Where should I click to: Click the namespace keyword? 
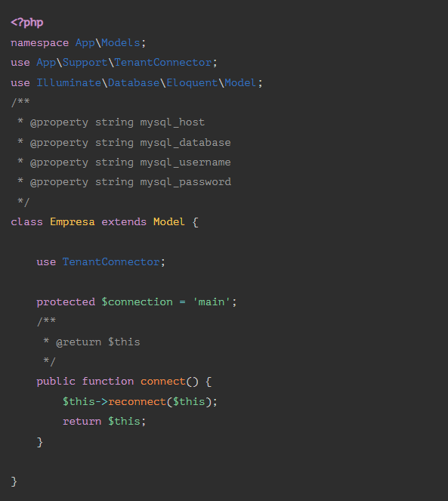pyautogui.click(x=39, y=43)
